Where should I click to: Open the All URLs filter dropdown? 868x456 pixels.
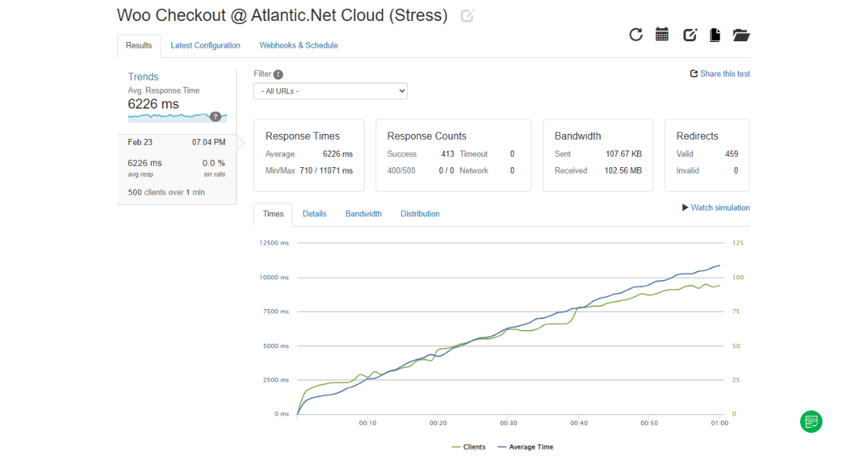(x=331, y=91)
